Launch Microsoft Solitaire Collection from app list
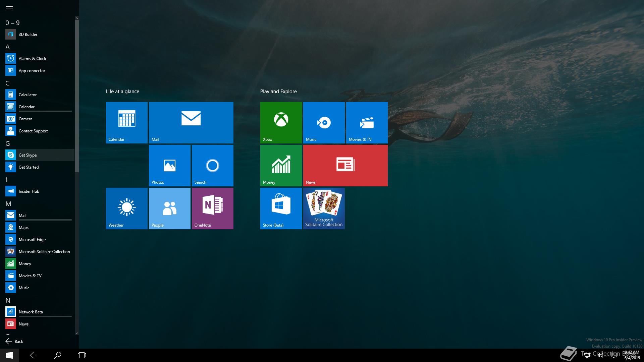This screenshot has height=362, width=644. [40, 251]
